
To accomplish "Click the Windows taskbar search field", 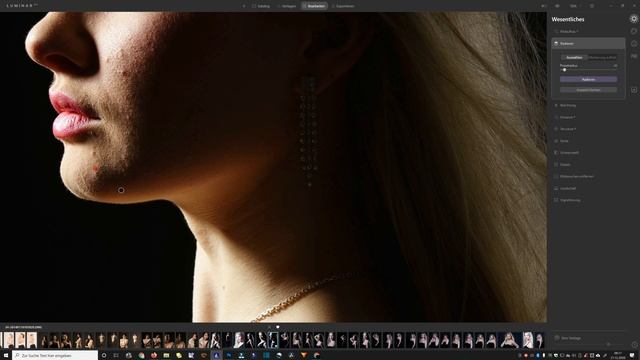I will tap(55, 356).
